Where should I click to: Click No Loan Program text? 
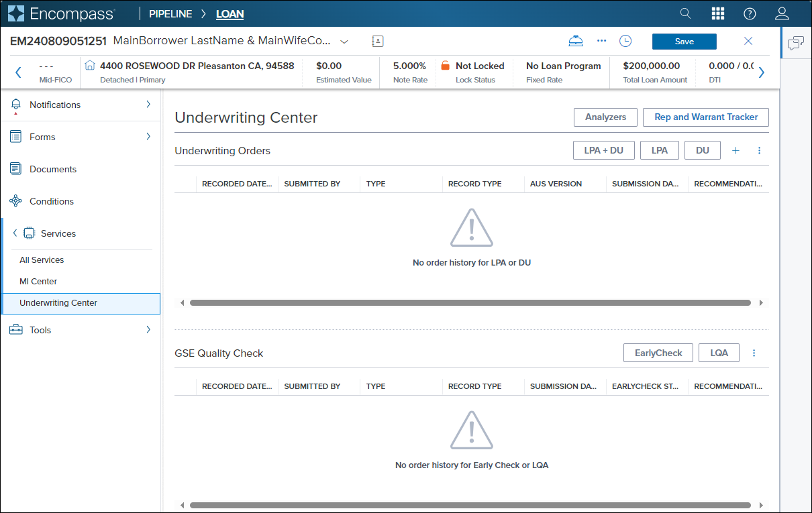point(563,66)
